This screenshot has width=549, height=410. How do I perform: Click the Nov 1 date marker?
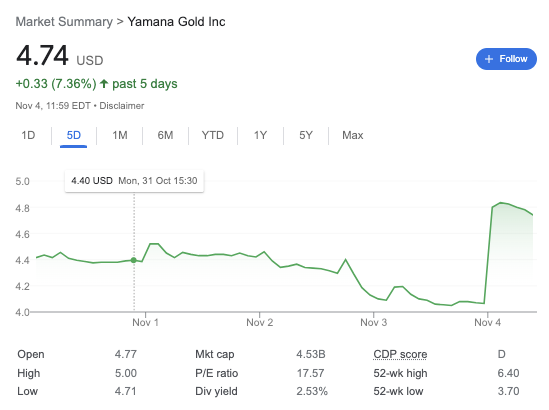(145, 322)
